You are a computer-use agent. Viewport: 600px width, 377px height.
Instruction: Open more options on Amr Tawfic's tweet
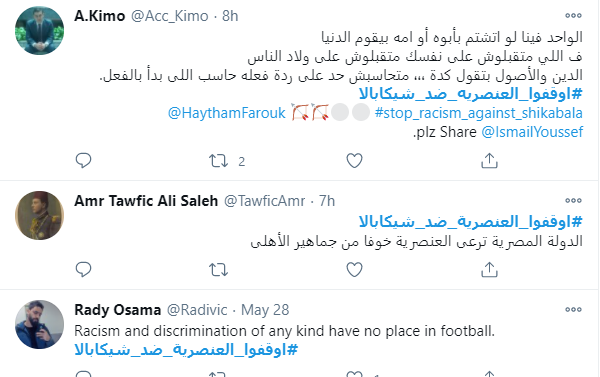point(573,200)
